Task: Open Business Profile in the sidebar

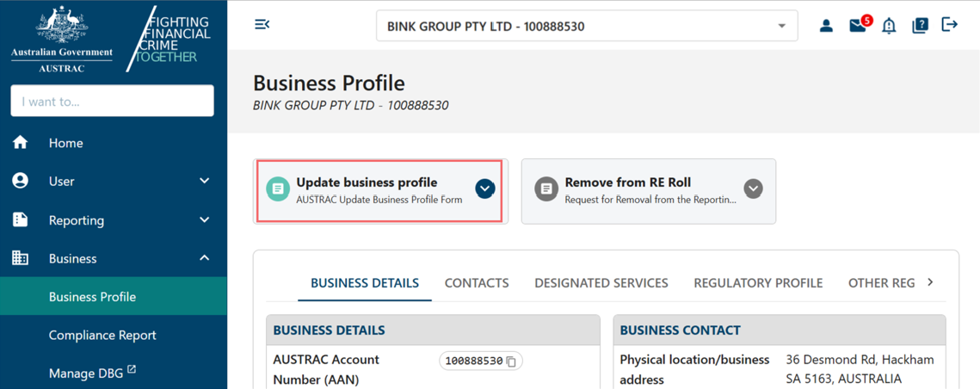Action: point(114,296)
